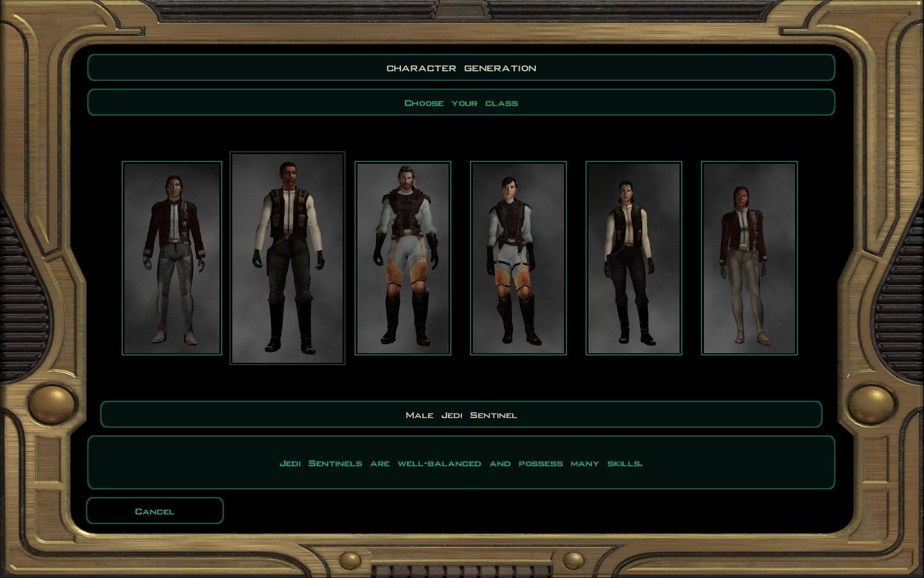This screenshot has width=924, height=578.
Task: Select the short-haired female with orange leg armor
Action: pyautogui.click(x=518, y=258)
